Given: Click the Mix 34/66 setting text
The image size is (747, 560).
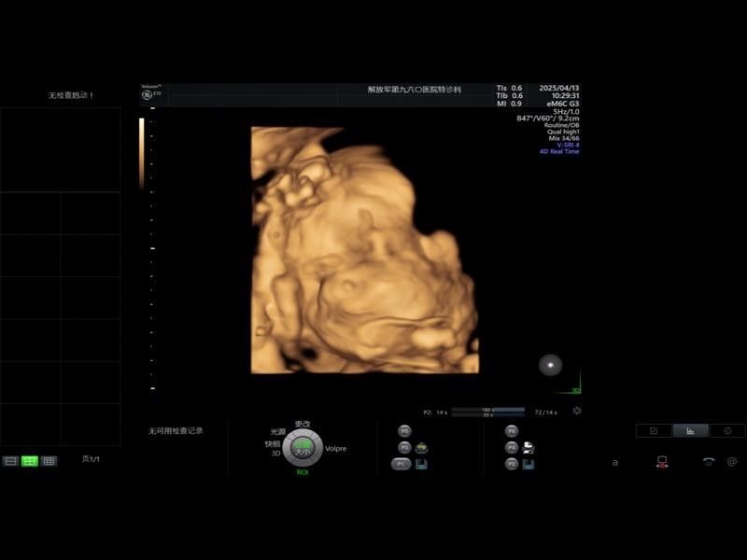Looking at the screenshot, I should pos(564,138).
